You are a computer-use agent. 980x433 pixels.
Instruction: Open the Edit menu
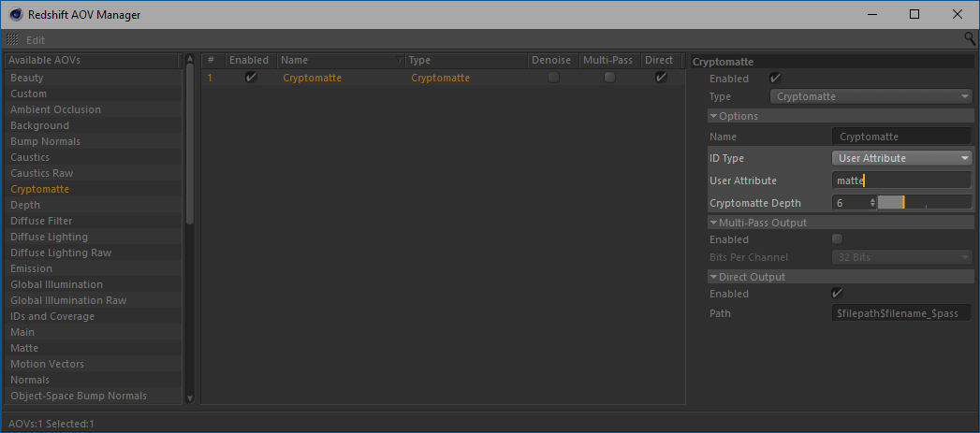36,40
